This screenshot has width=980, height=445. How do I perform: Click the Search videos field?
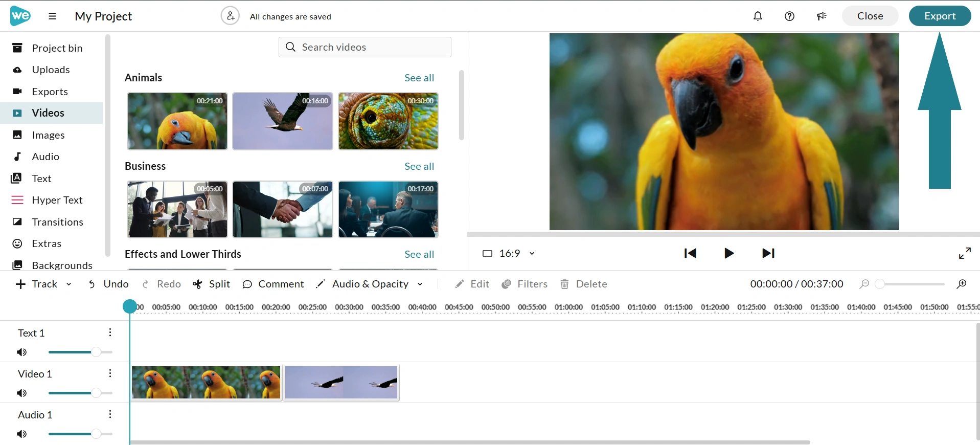tap(365, 47)
